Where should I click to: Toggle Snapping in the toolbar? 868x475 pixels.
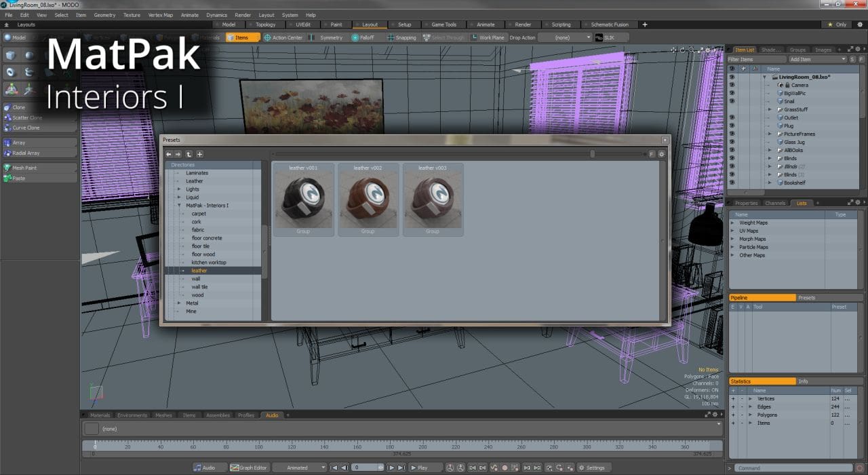(x=401, y=37)
